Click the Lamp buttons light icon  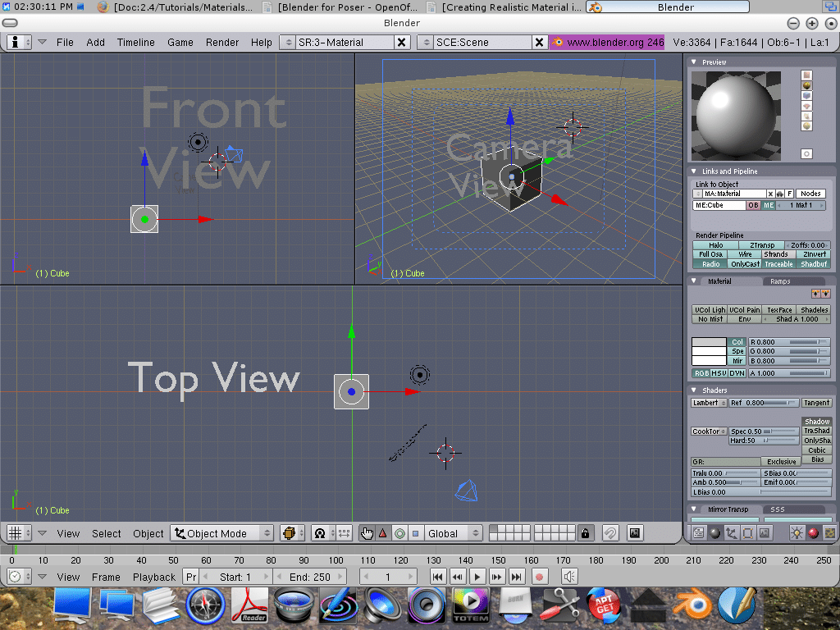pyautogui.click(x=797, y=533)
